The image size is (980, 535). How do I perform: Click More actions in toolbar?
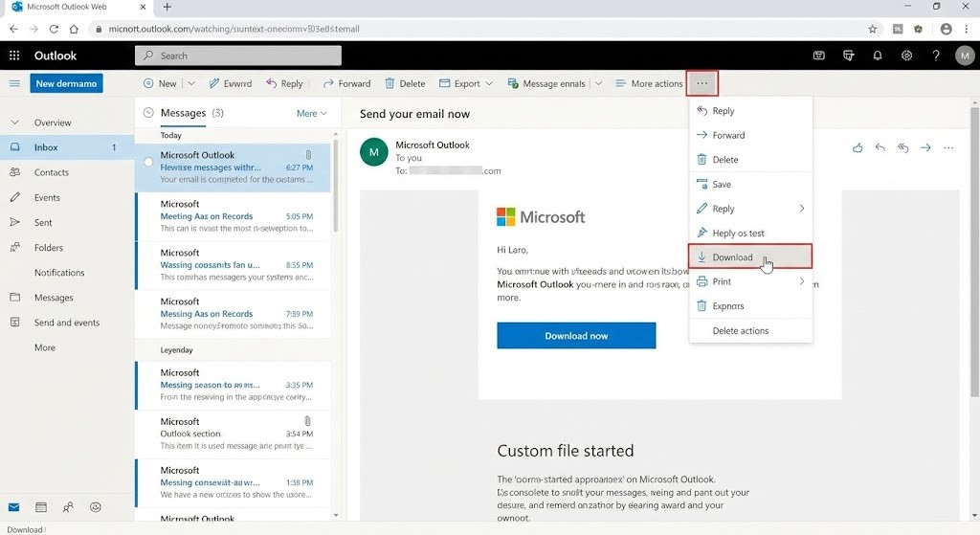(x=649, y=83)
